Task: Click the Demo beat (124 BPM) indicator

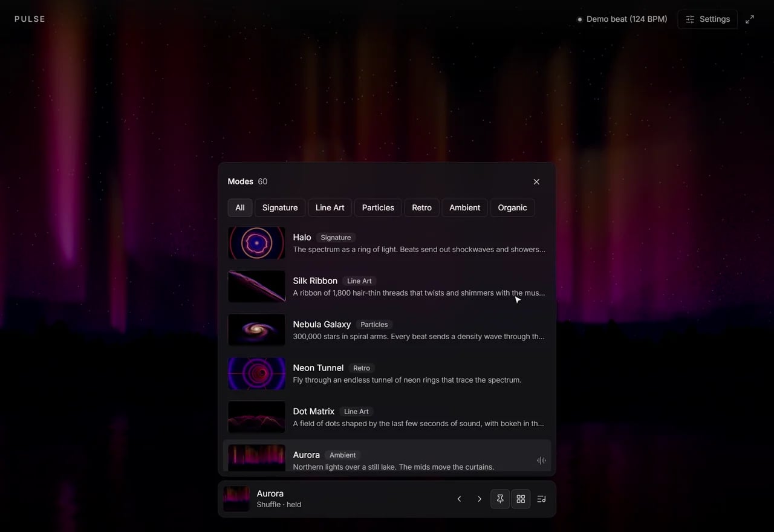Action: click(x=622, y=19)
